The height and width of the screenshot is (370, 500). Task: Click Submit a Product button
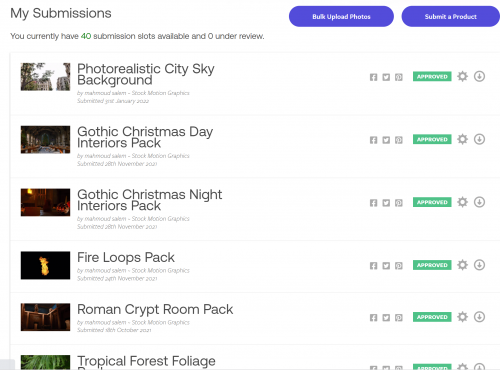point(451,16)
